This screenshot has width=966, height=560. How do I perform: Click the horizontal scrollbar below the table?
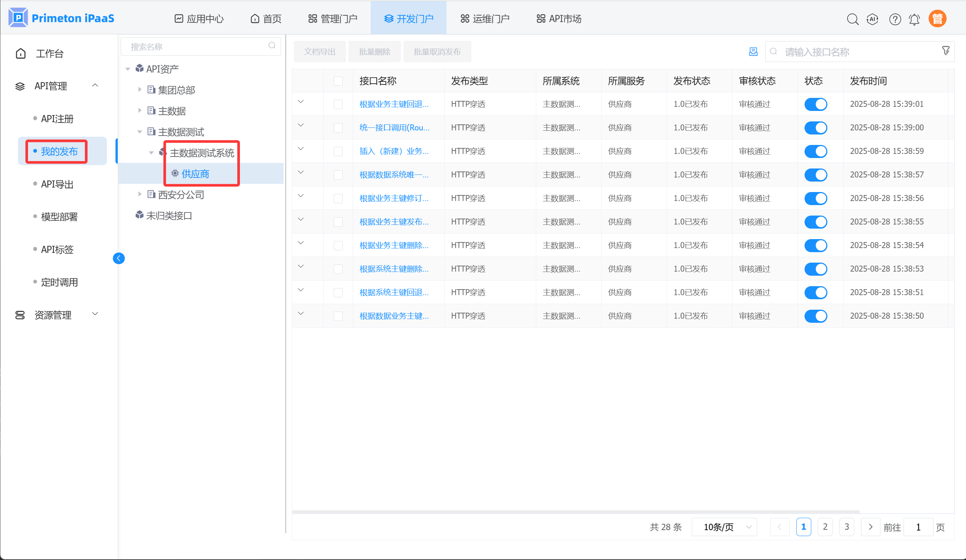pyautogui.click(x=575, y=512)
